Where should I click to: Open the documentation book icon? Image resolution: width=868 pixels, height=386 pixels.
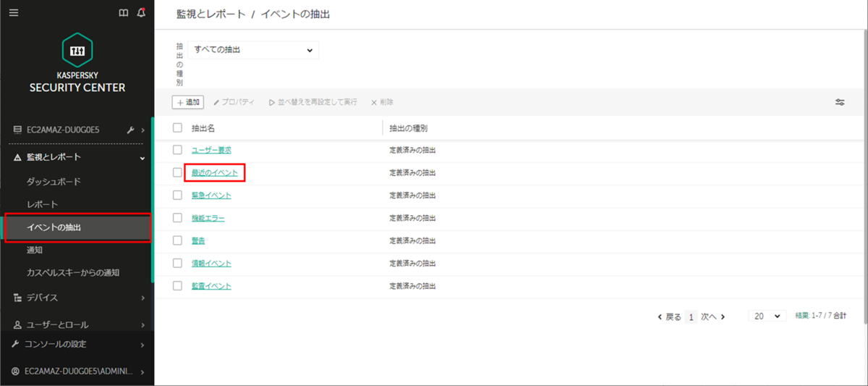[123, 13]
